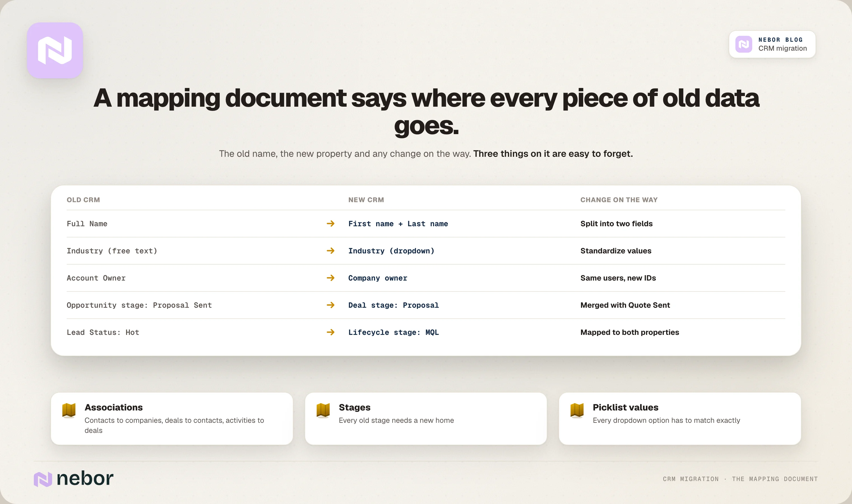
Task: Click the Associations description about contacts to companies
Action: 174,425
